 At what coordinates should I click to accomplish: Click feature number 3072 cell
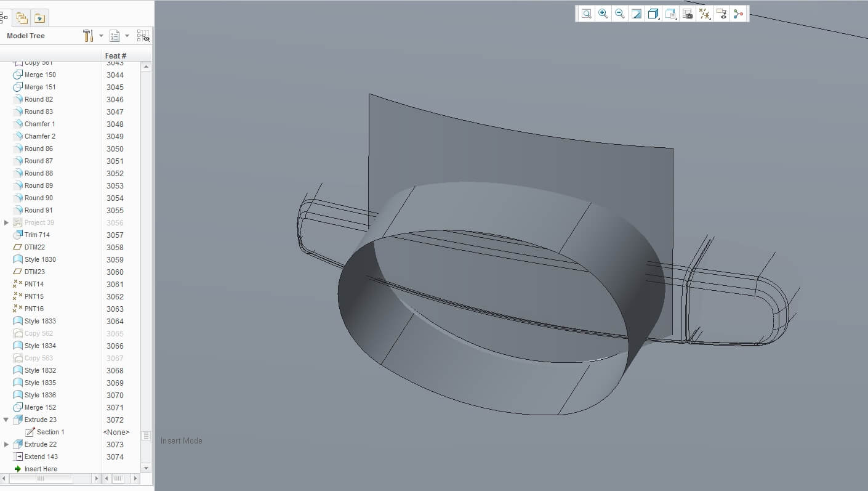(115, 420)
